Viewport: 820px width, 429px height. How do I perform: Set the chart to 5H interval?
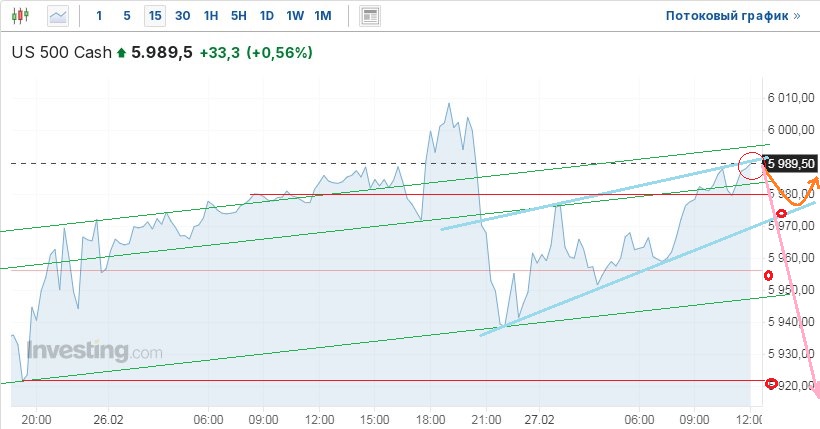pyautogui.click(x=238, y=16)
